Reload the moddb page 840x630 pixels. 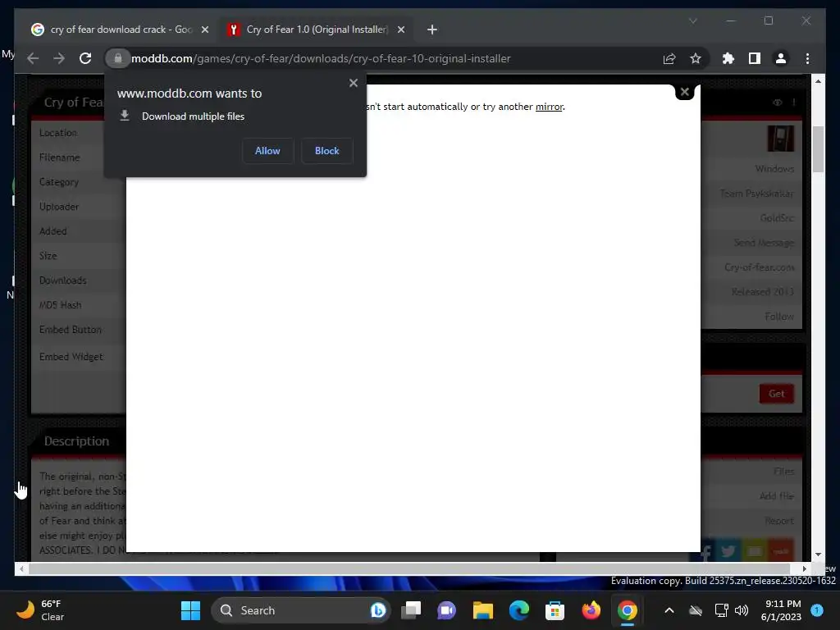(85, 58)
